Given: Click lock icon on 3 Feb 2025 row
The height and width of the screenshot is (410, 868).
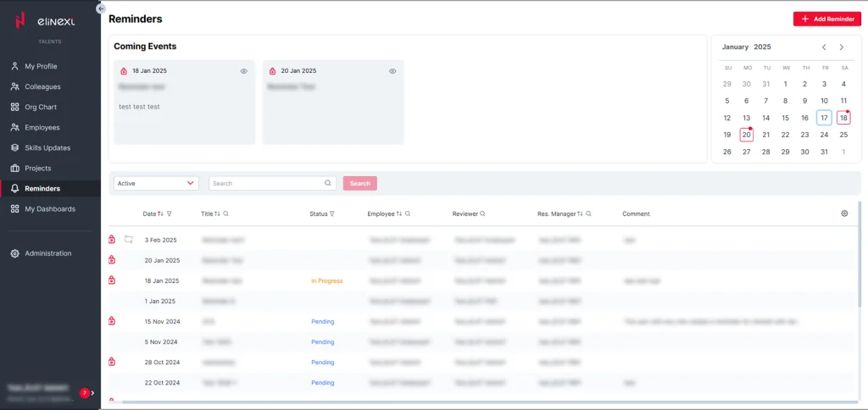Looking at the screenshot, I should tap(112, 240).
